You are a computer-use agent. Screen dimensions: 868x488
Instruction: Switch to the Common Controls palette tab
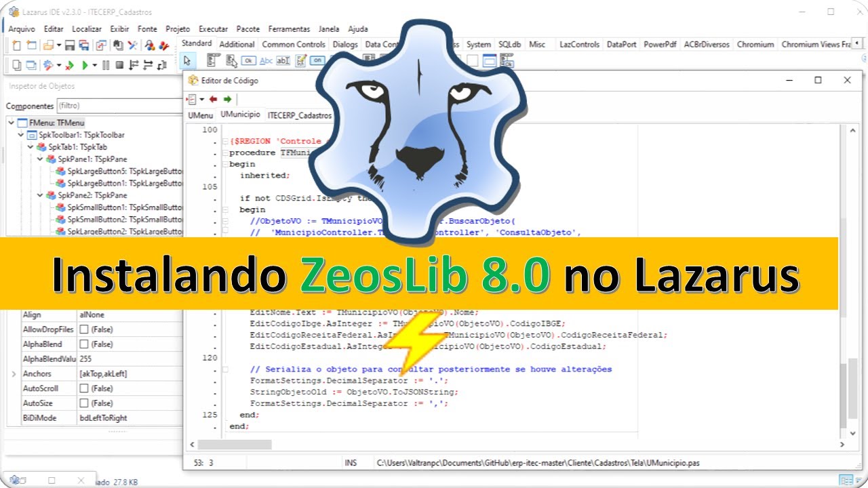(294, 44)
